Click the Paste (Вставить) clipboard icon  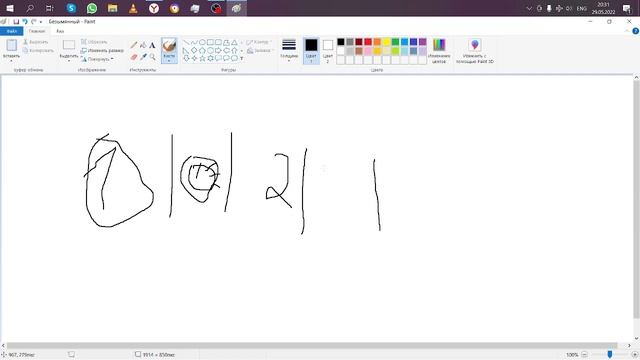point(11,45)
